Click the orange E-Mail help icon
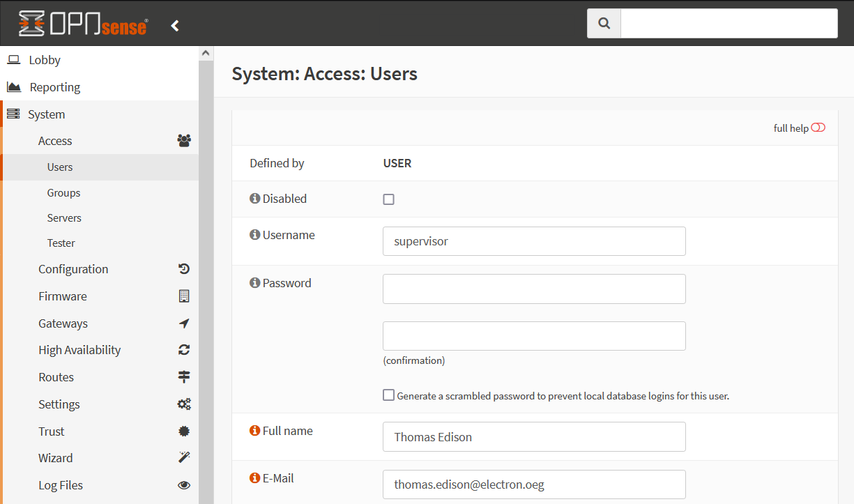Viewport: 854px width, 504px height. [x=254, y=478]
